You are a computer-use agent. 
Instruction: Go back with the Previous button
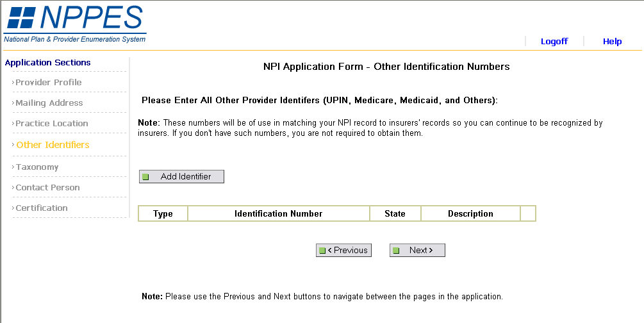(343, 251)
